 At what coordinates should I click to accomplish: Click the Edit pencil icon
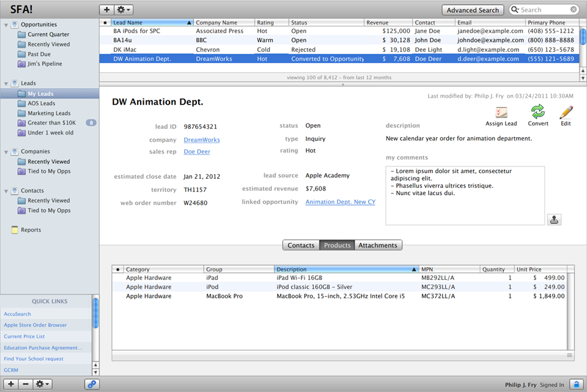pos(566,112)
